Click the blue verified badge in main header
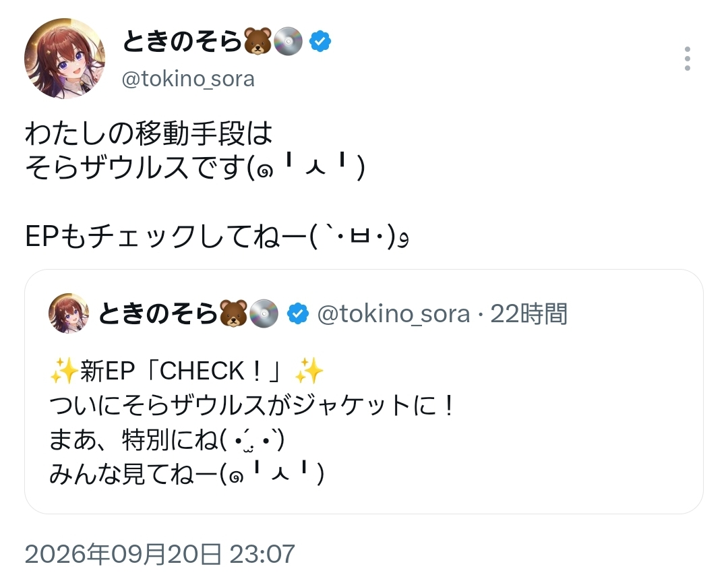The width and height of the screenshot is (728, 579). (x=320, y=41)
